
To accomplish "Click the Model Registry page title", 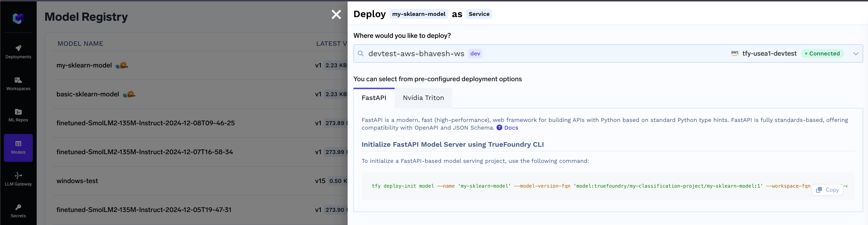I will pyautogui.click(x=86, y=17).
